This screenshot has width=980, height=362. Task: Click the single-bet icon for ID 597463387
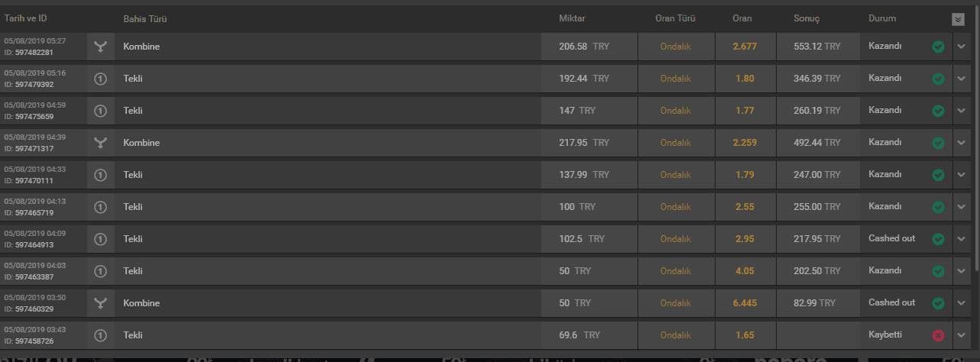tap(100, 271)
